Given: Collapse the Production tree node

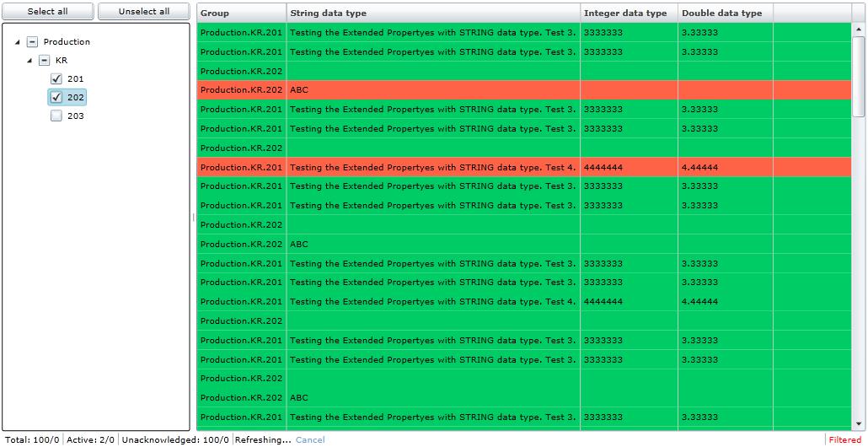Looking at the screenshot, I should pyautogui.click(x=19, y=42).
